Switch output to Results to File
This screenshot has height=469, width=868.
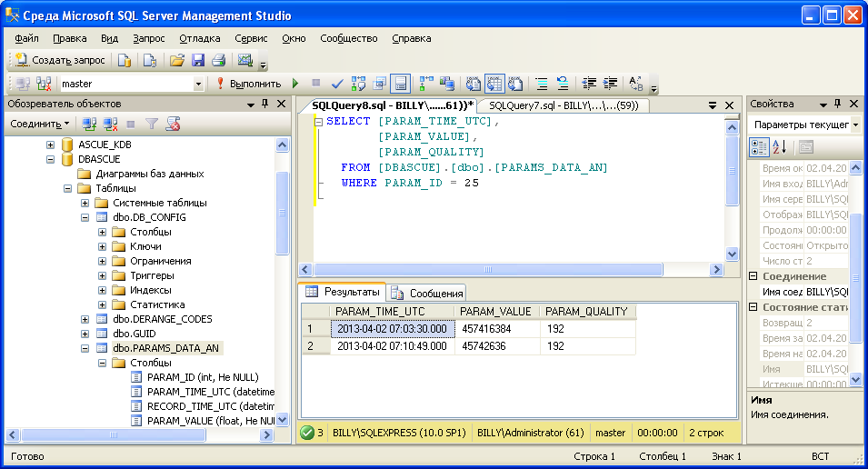[x=515, y=84]
